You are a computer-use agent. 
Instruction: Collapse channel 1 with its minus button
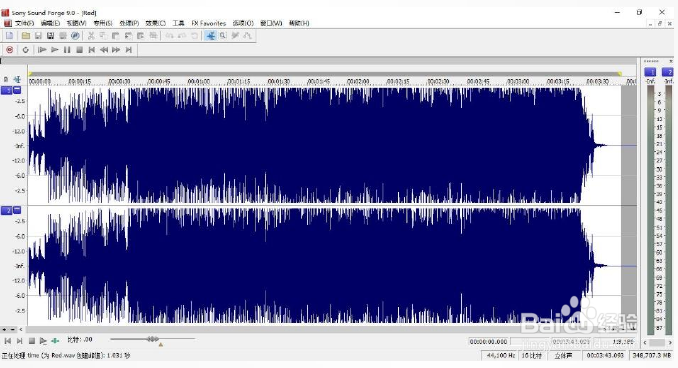[x=17, y=90]
